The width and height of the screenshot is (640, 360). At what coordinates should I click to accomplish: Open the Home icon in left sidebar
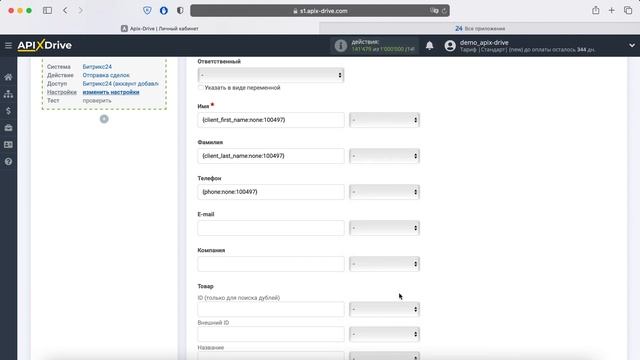(8, 77)
